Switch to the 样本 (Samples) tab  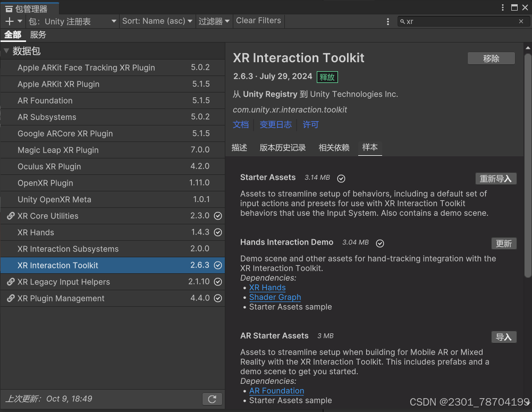pyautogui.click(x=370, y=147)
